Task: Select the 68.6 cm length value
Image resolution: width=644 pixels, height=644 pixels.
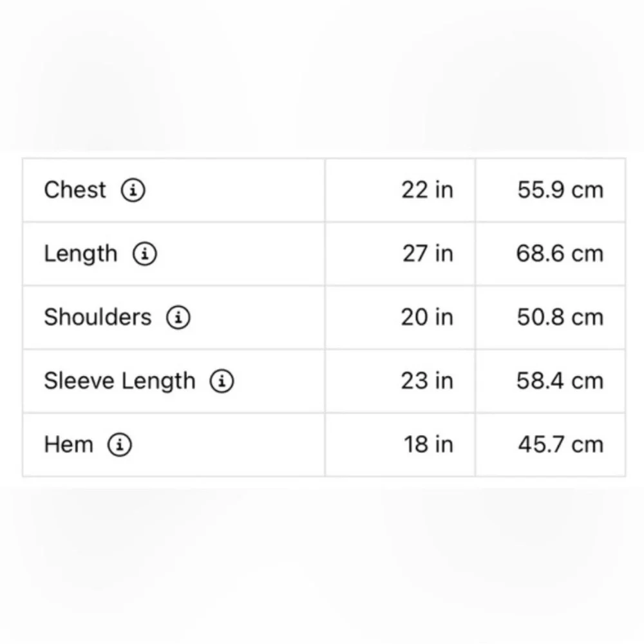Action: 560,254
